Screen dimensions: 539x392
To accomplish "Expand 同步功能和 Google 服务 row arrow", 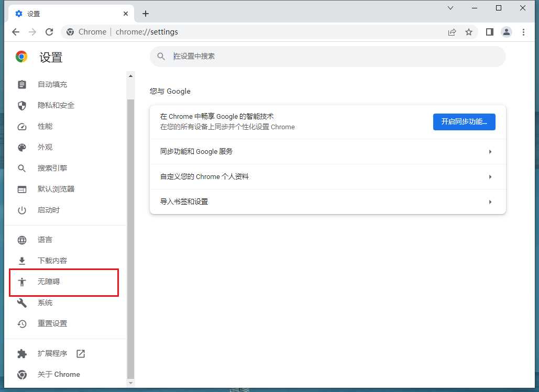I will coord(490,151).
